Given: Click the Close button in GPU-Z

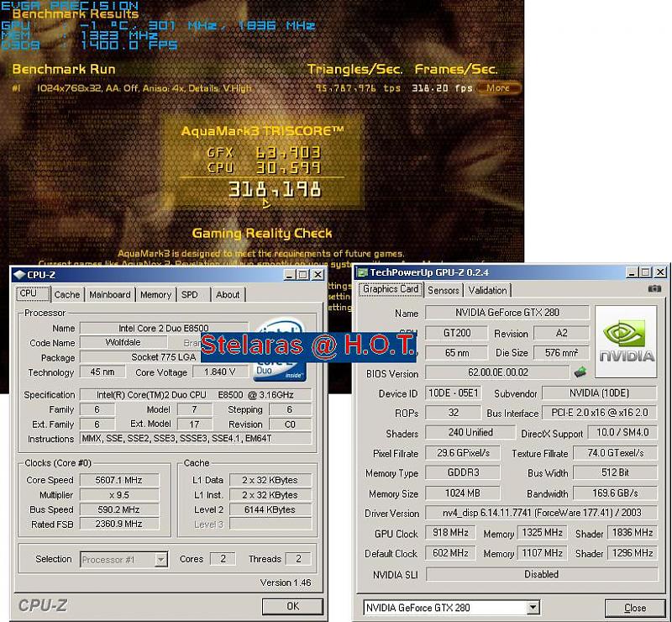Looking at the screenshot, I should click(635, 608).
